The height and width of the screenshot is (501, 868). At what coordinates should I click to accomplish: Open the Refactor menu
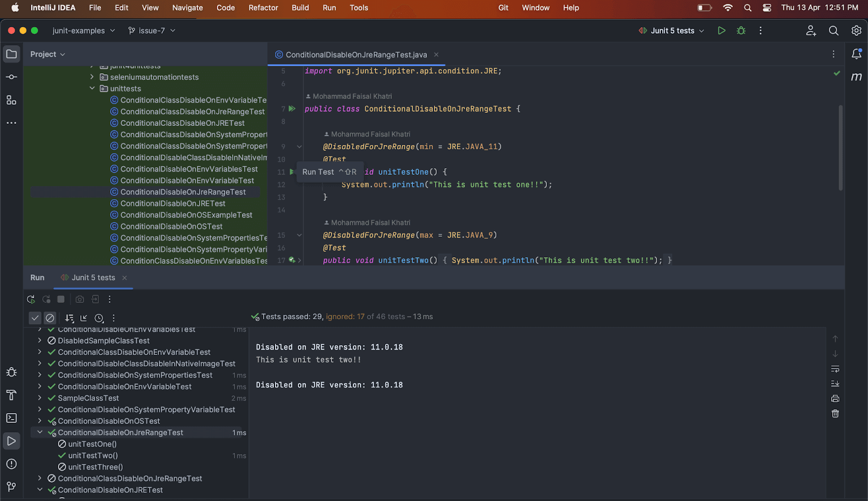tap(263, 8)
